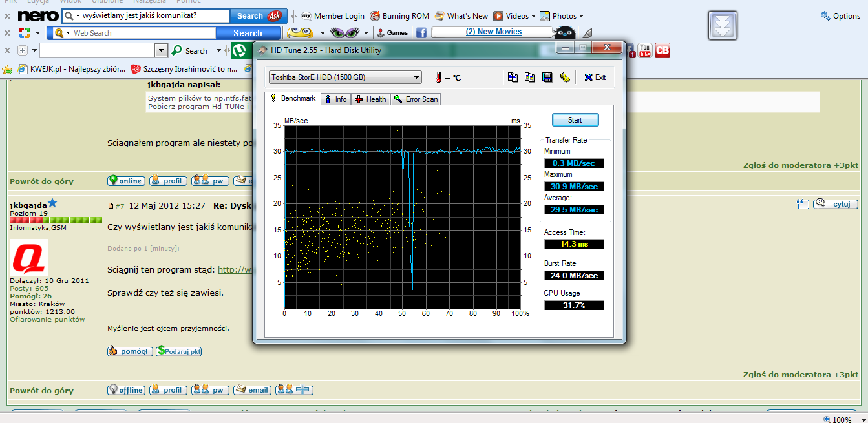Viewport: 868px width, 423px height.
Task: Open What's New in the Nero toolbar
Action: pos(461,15)
